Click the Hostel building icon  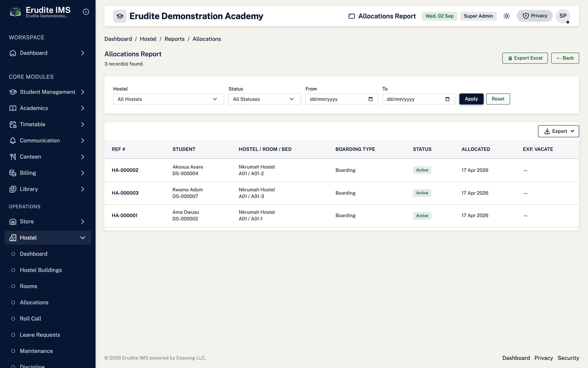click(13, 238)
